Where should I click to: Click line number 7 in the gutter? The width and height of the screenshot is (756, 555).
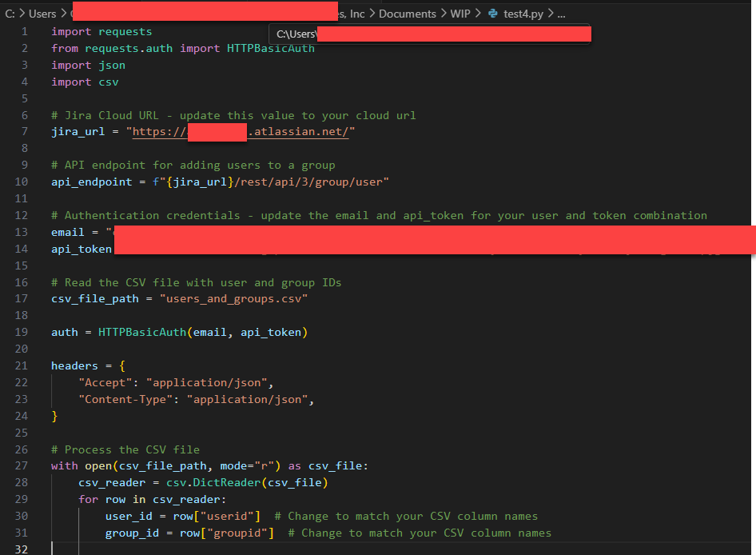pyautogui.click(x=24, y=131)
